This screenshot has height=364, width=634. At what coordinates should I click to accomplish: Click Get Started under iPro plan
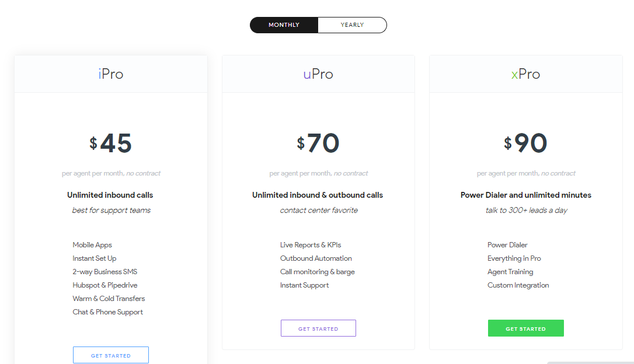111,355
